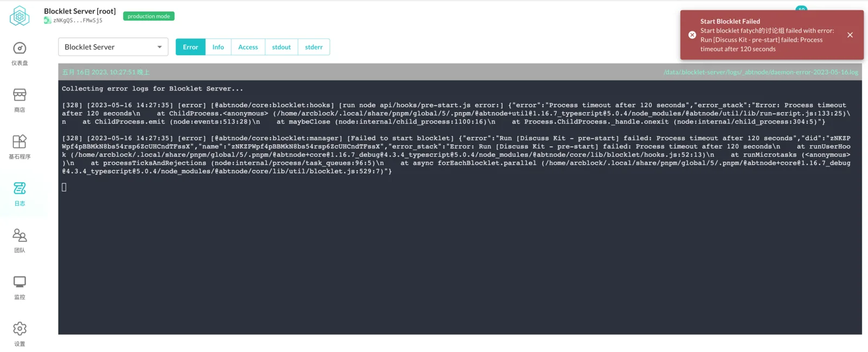The width and height of the screenshot is (868, 352).
Task: Open the 设置 settings gear icon
Action: coord(20,329)
